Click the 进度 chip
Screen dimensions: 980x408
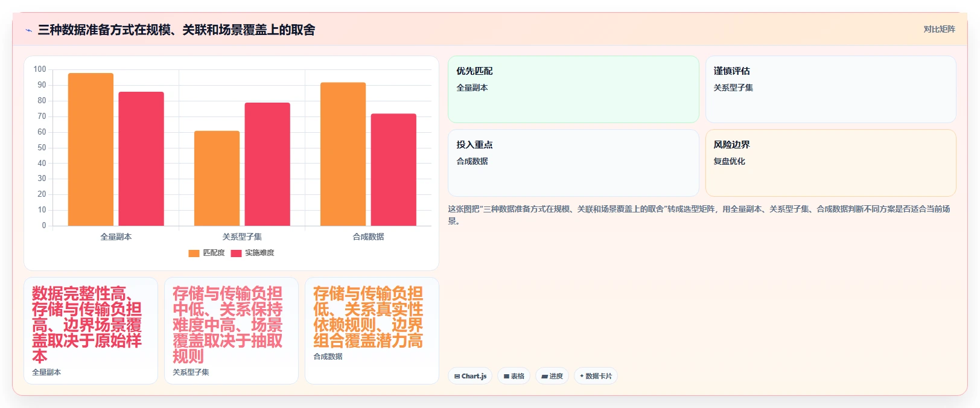(552, 376)
